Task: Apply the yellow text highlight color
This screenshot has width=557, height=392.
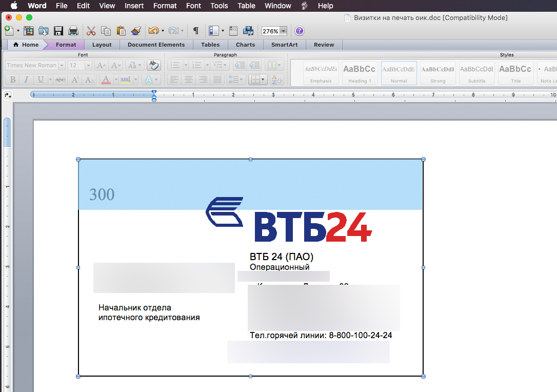Action: click(x=125, y=79)
